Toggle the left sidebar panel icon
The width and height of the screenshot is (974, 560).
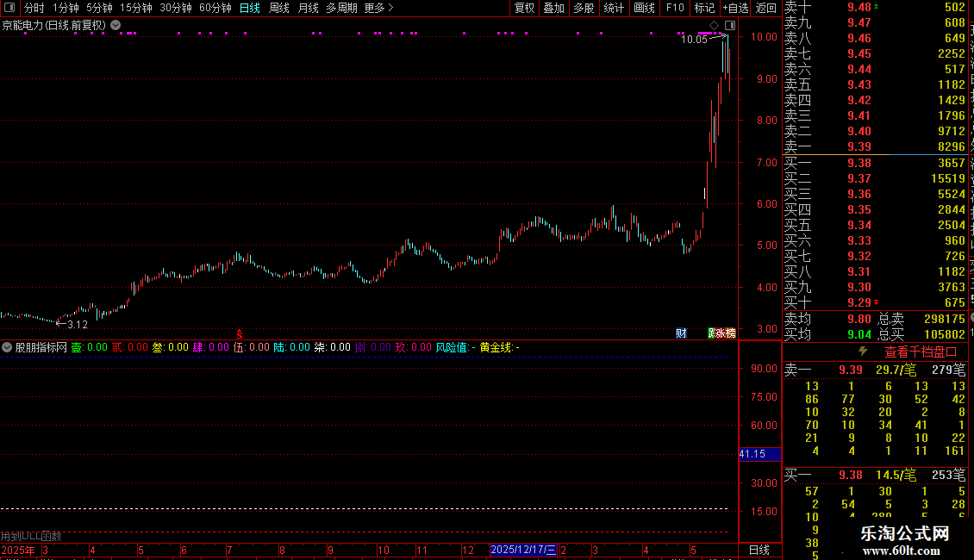(9, 8)
